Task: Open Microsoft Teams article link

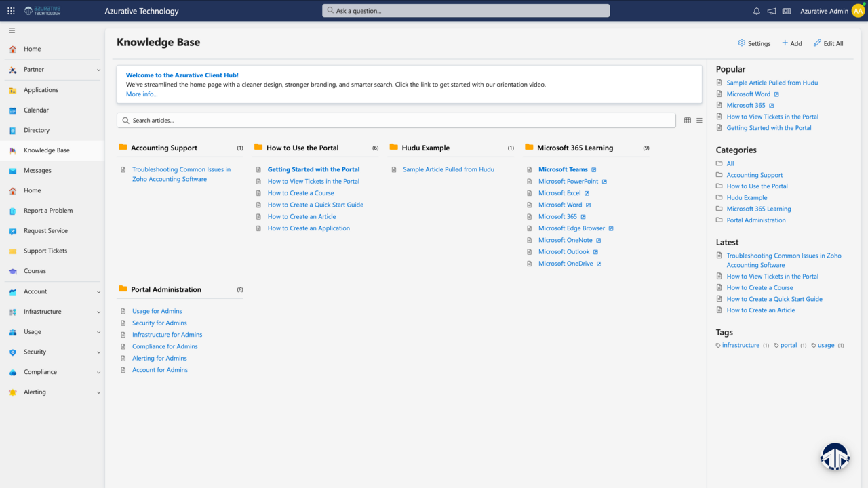Action: click(563, 169)
